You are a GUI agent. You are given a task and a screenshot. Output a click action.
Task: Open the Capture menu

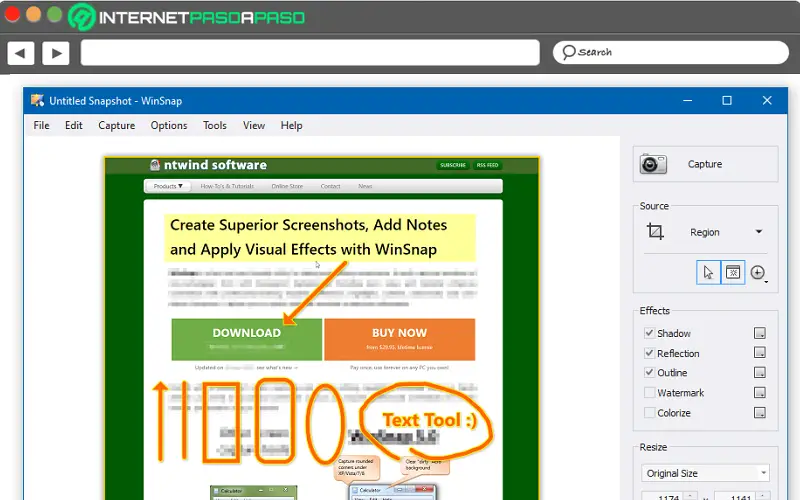pos(116,126)
